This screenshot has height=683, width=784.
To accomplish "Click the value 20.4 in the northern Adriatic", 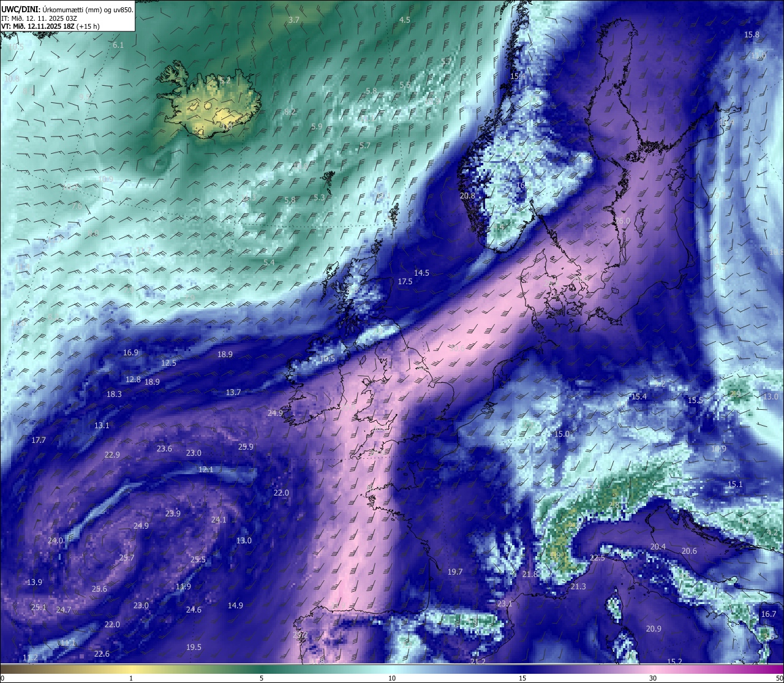I will pos(658,546).
